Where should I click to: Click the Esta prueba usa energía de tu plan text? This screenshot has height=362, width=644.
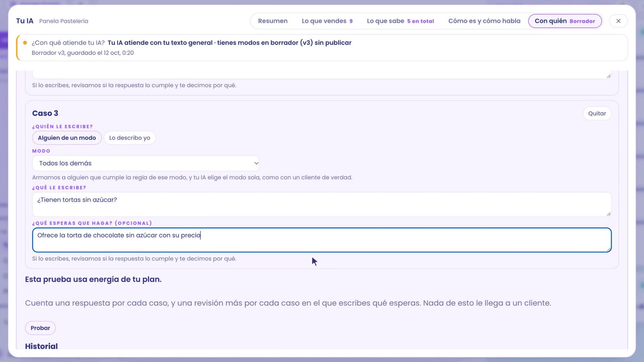point(93,279)
